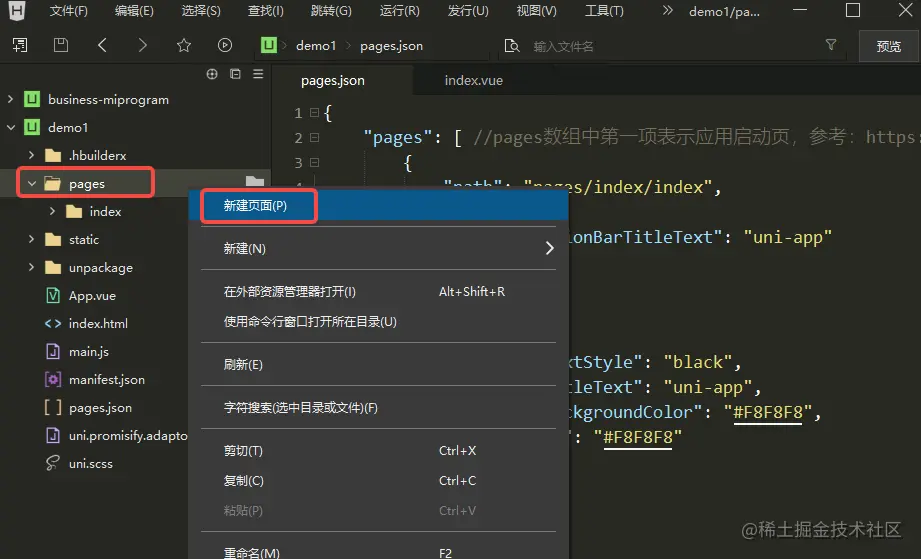The image size is (921, 559).
Task: Open pages.json in the file tree
Action: (100, 408)
